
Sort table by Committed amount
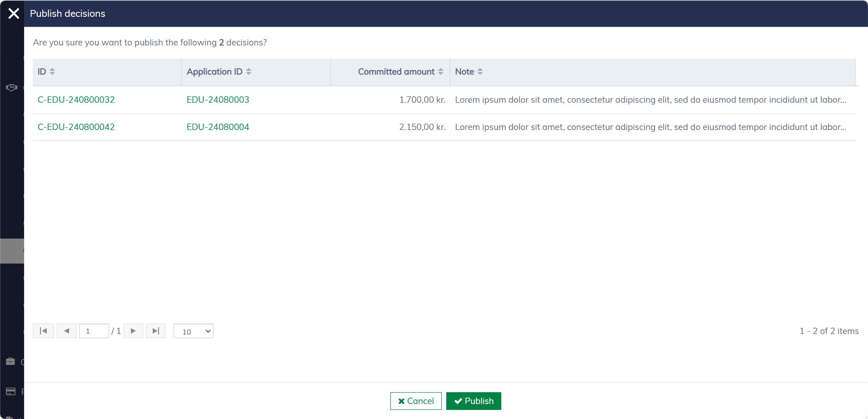(x=440, y=72)
